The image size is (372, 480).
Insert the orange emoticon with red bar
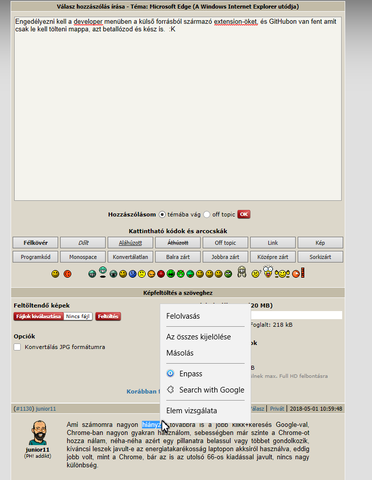pos(298,273)
